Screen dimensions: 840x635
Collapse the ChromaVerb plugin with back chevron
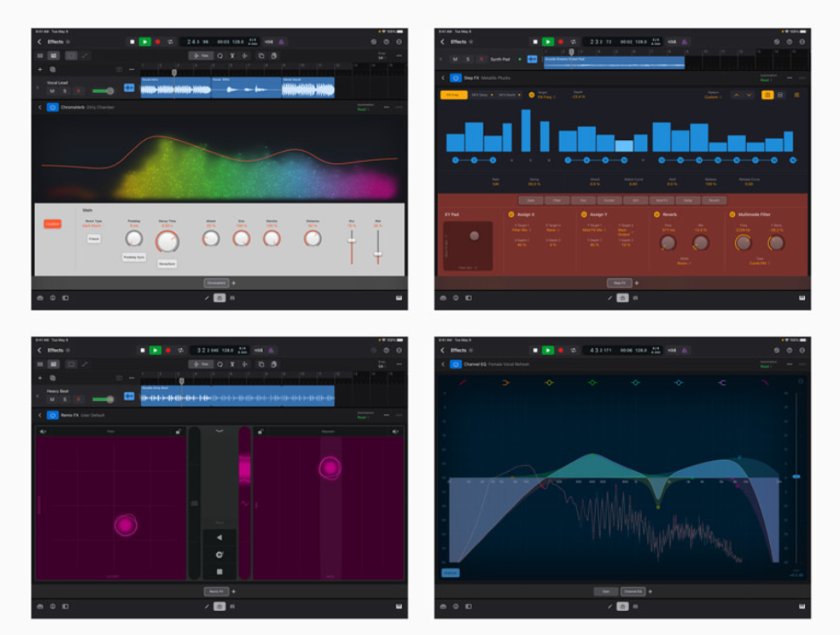40,107
